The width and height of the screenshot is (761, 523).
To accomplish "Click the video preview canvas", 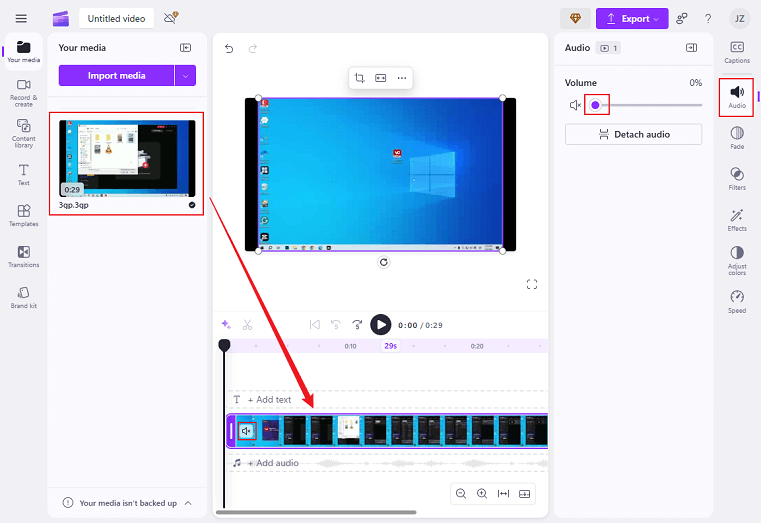I will tap(380, 175).
